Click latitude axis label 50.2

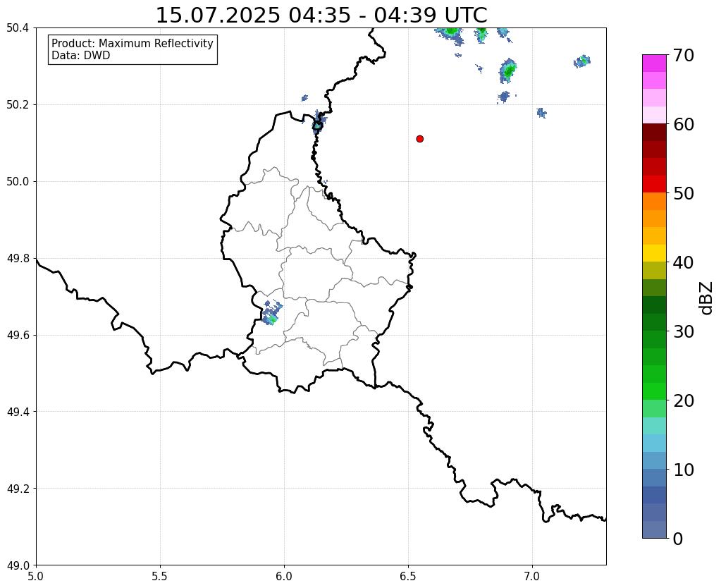[x=18, y=105]
